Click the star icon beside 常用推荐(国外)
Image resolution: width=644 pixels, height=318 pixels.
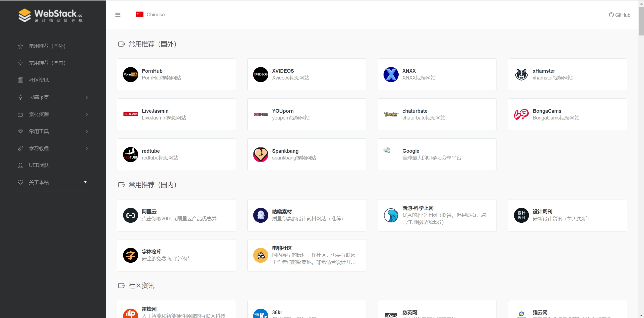click(x=21, y=46)
